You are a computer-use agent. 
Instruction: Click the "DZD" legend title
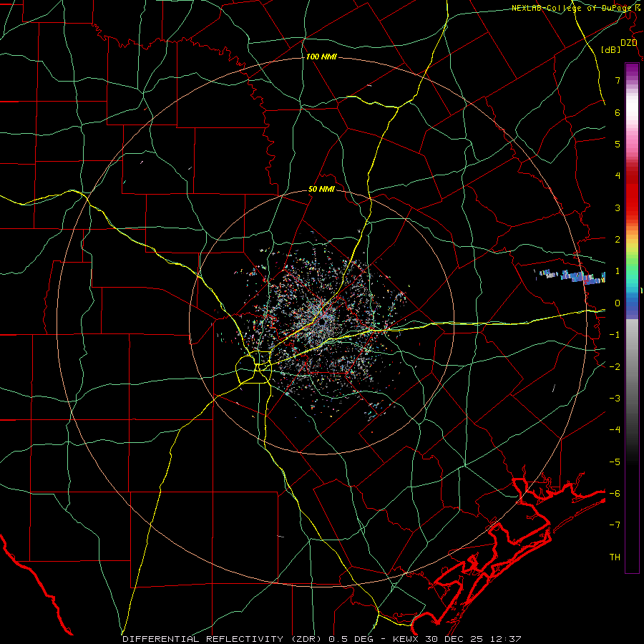(x=629, y=43)
